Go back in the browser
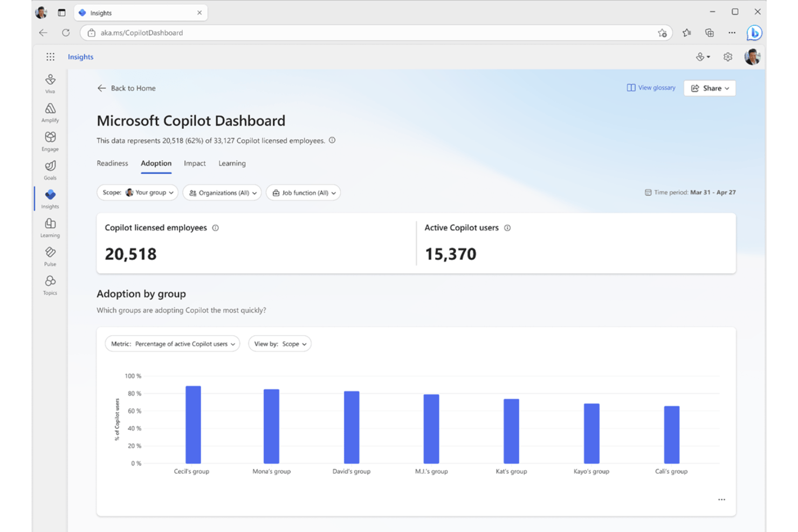Viewport: 798px width, 532px height. point(43,33)
